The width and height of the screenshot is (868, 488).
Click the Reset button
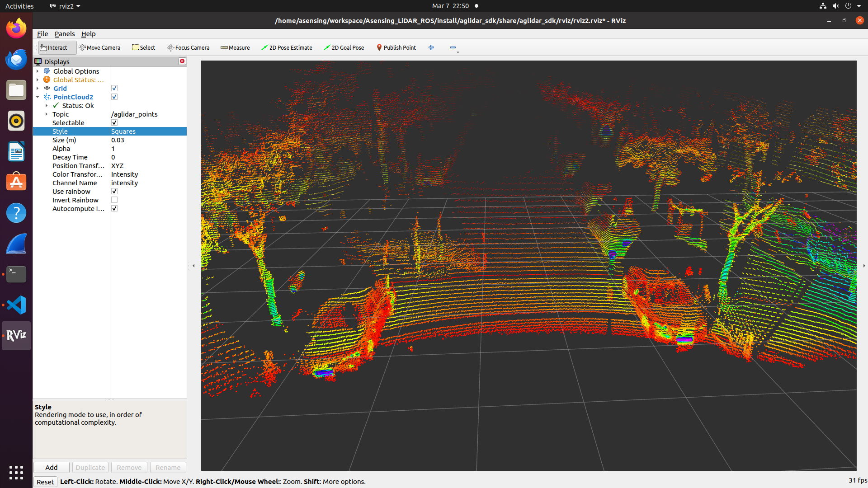point(45,482)
